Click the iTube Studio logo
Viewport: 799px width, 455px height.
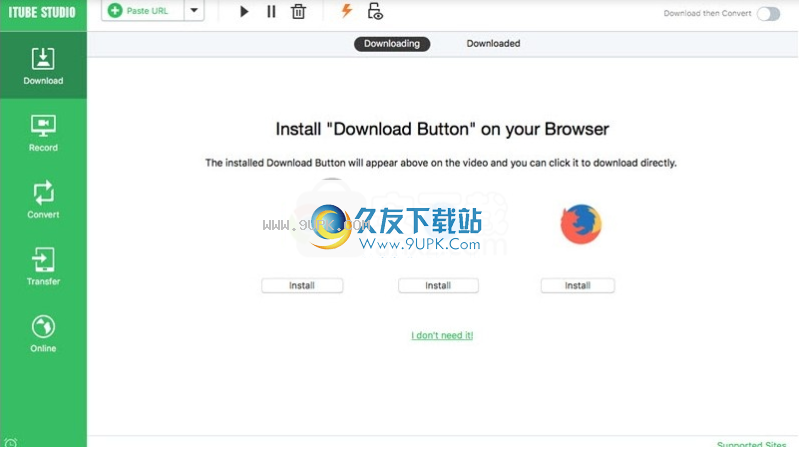(42, 12)
